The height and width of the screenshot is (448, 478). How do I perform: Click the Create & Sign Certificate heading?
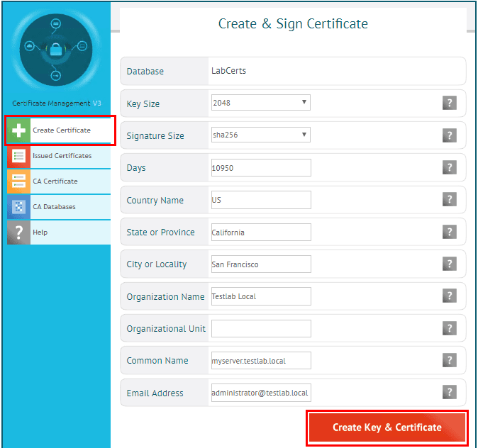(293, 24)
